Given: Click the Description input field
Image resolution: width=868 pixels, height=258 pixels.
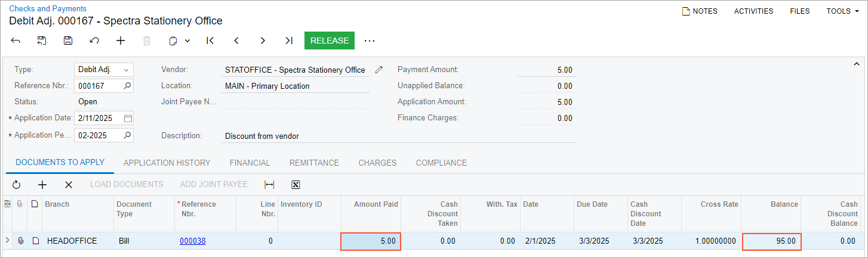Looking at the screenshot, I should click(399, 136).
